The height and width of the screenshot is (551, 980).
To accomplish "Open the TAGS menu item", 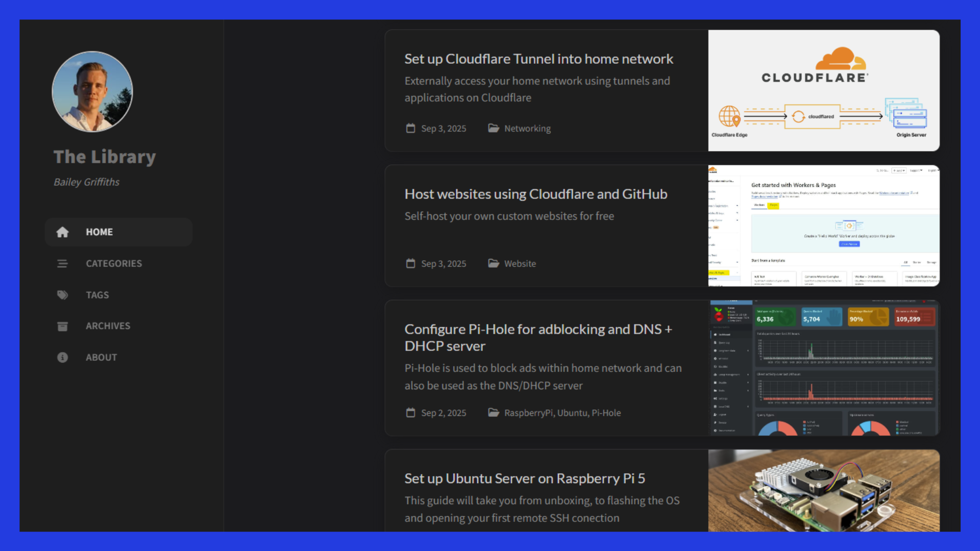I will (x=97, y=295).
